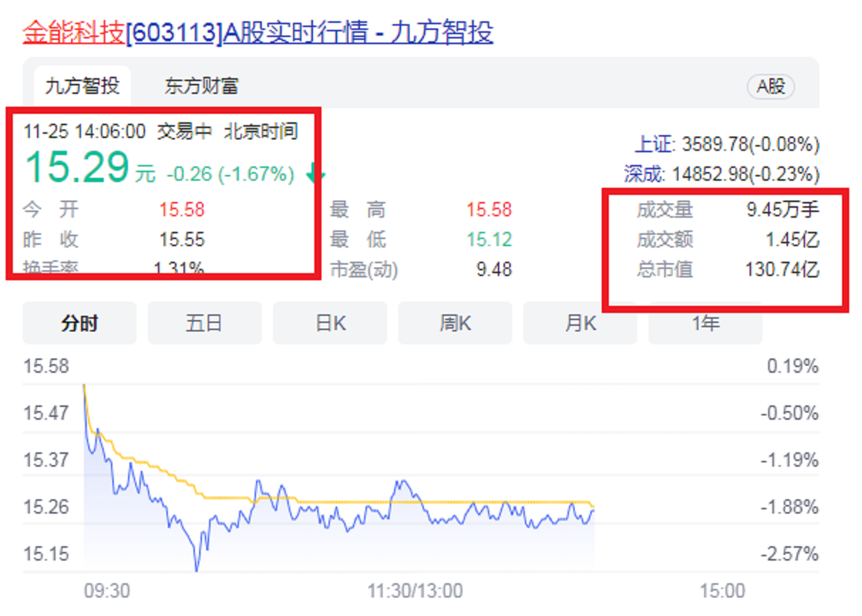Screen dimensions: 862x616
Task: Click the 11:30/13:00 time axis label
Action: tap(415, 591)
